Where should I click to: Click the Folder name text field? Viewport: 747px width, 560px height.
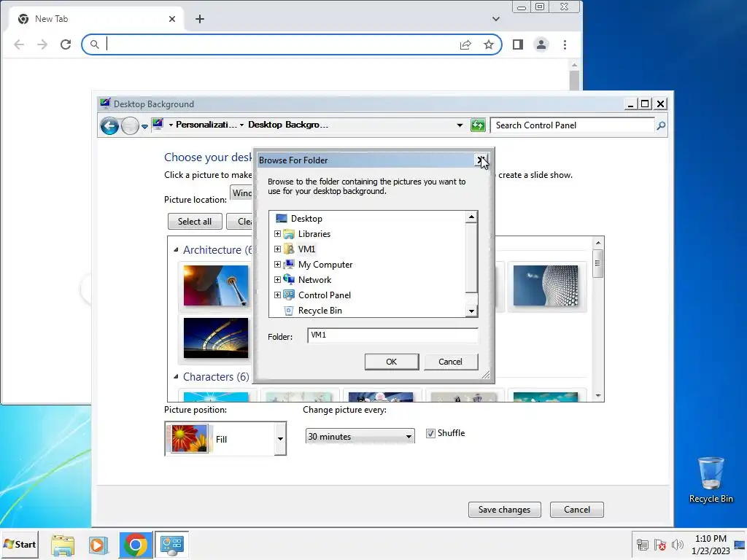(392, 335)
